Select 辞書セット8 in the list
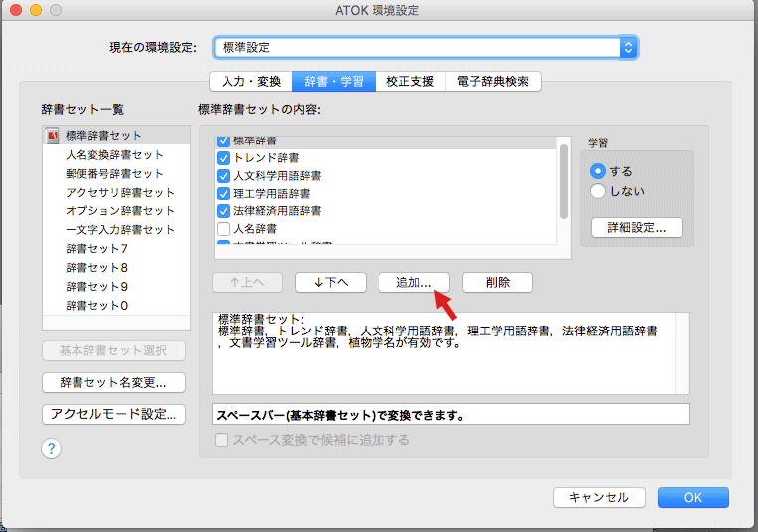This screenshot has height=532, width=758. click(x=116, y=267)
